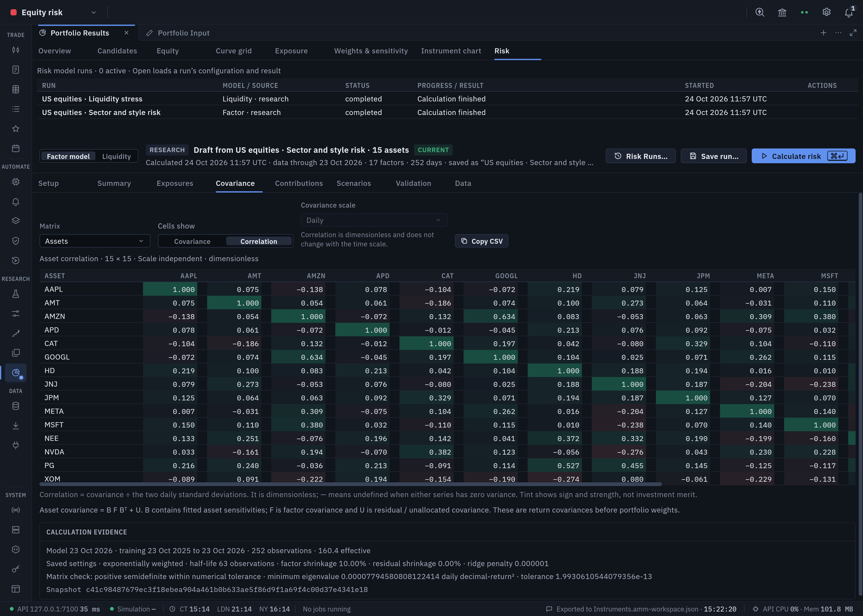863x616 pixels.
Task: Open the database icon under Data
Action: point(16,406)
